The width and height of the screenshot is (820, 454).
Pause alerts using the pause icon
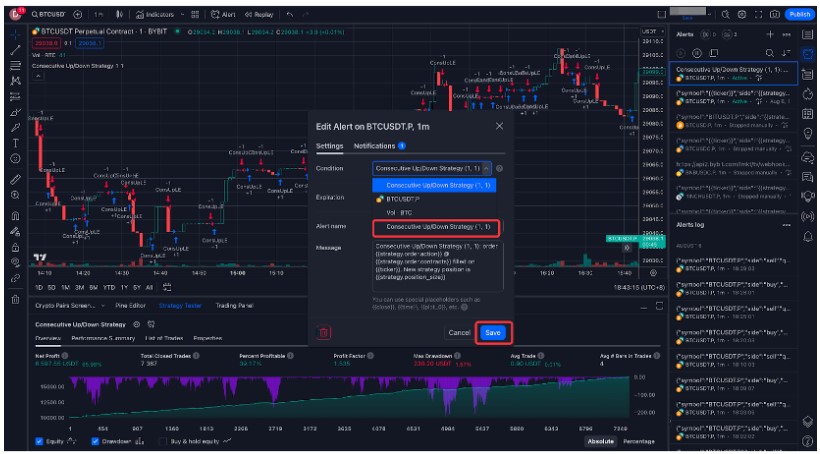[x=697, y=53]
